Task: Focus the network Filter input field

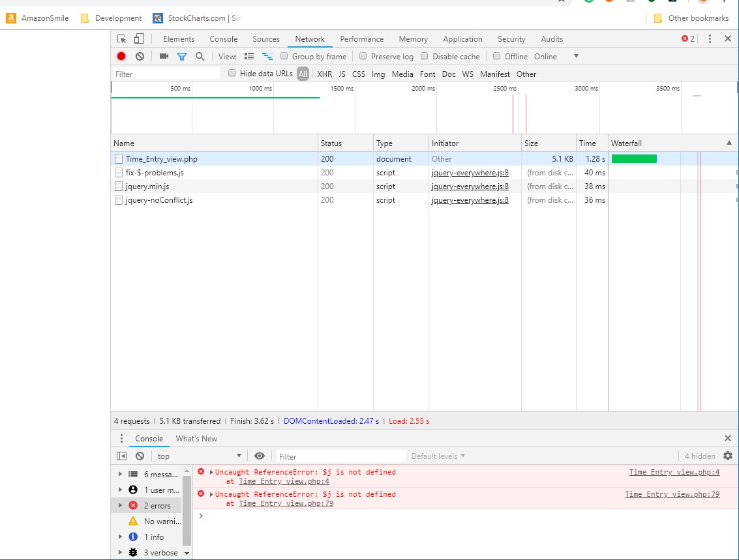Action: coord(166,74)
